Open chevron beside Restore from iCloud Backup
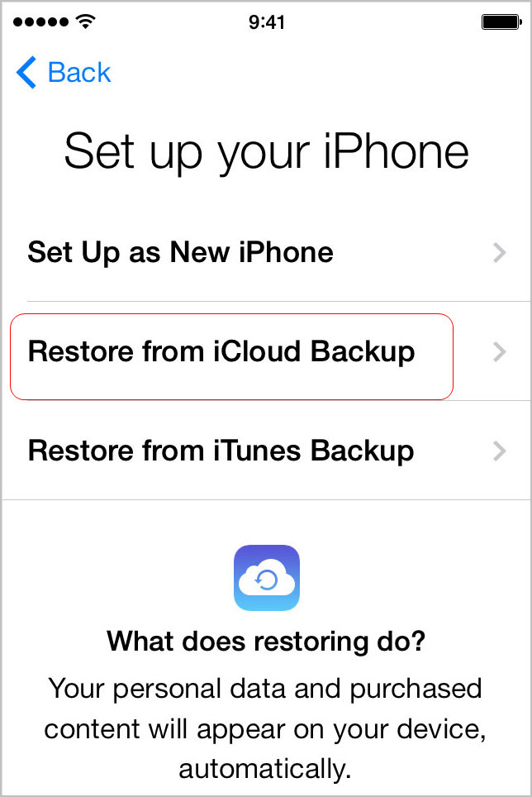Screen dimensions: 532x797 (500, 351)
